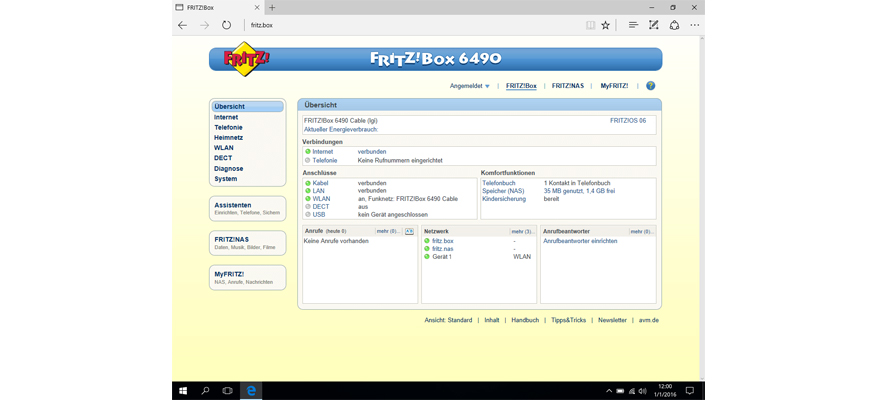Image resolution: width=879 pixels, height=400 pixels.
Task: Expand 'mehr' in the Anrufbeantworter panel
Action: pyautogui.click(x=642, y=231)
